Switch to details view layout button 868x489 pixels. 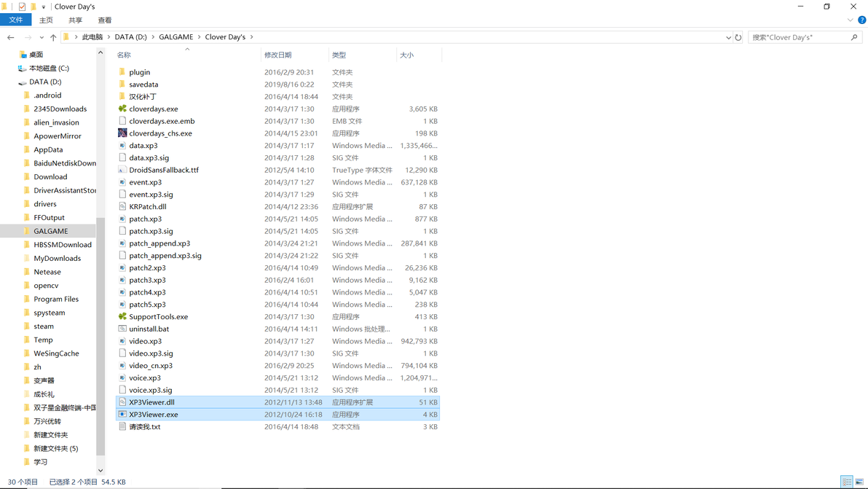tap(846, 482)
